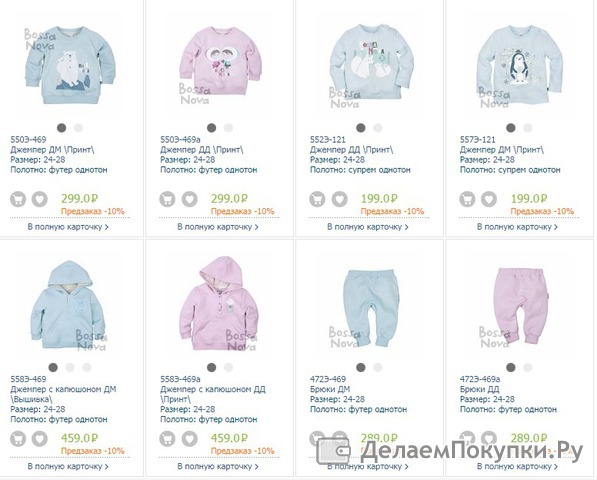
Task: Open full card for 552Э-121 jumper
Action: click(x=368, y=227)
